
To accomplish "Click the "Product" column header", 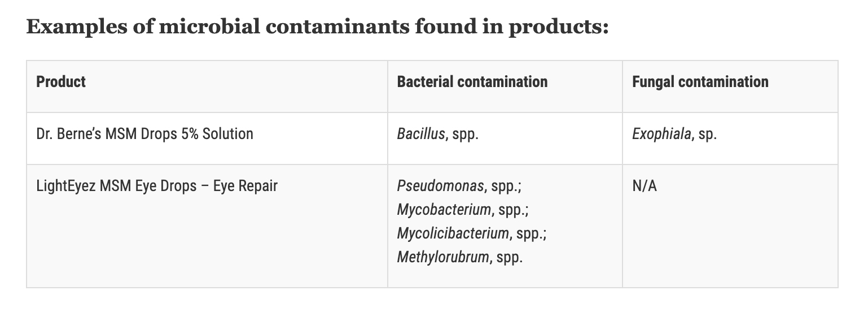I will tap(61, 82).
